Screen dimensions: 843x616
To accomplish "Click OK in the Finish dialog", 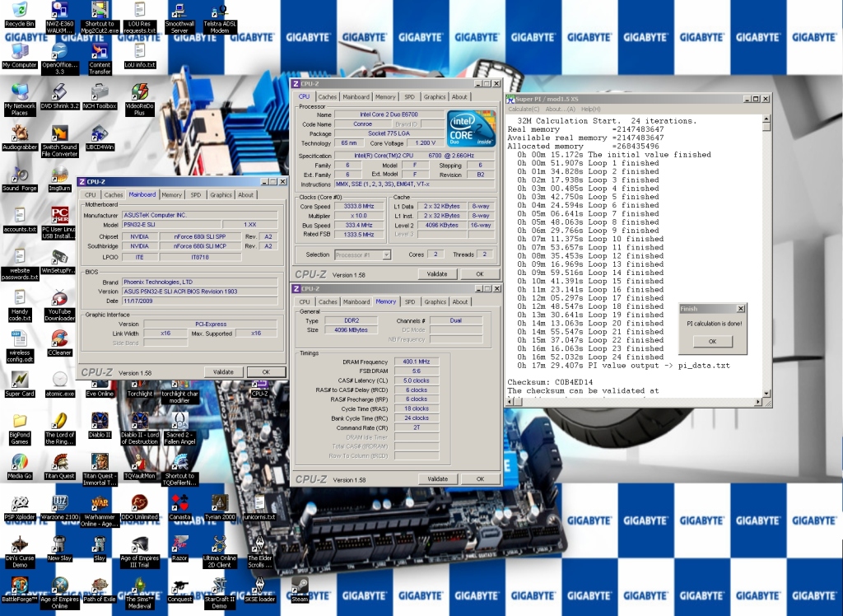I will click(712, 342).
